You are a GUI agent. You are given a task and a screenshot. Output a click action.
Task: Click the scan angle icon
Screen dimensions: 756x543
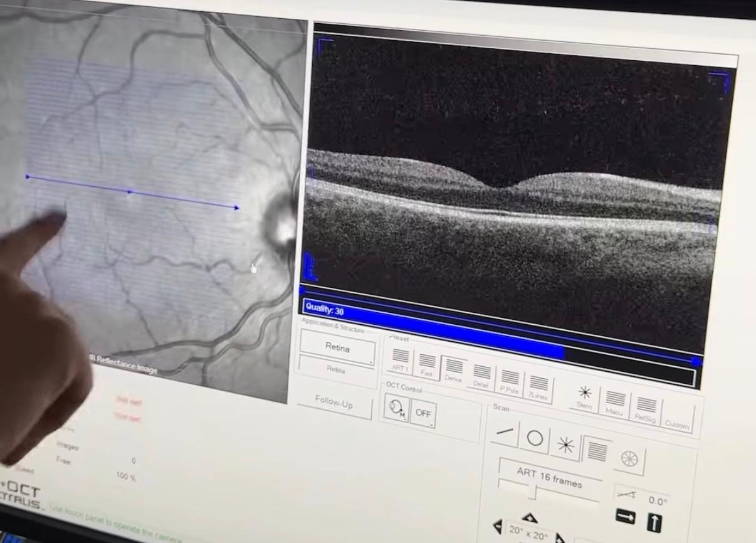click(626, 495)
